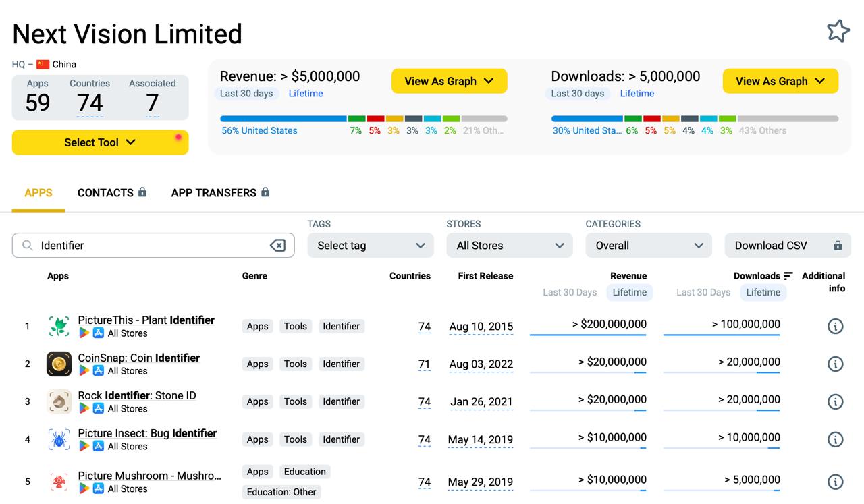Click the Picture Insect spider icon
The height and width of the screenshot is (504, 864).
tap(59, 439)
